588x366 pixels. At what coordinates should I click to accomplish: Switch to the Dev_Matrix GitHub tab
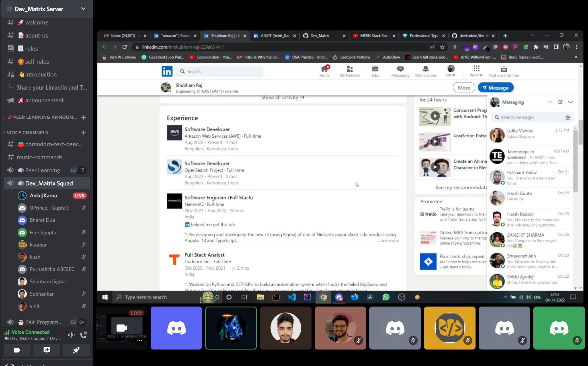pos(320,36)
